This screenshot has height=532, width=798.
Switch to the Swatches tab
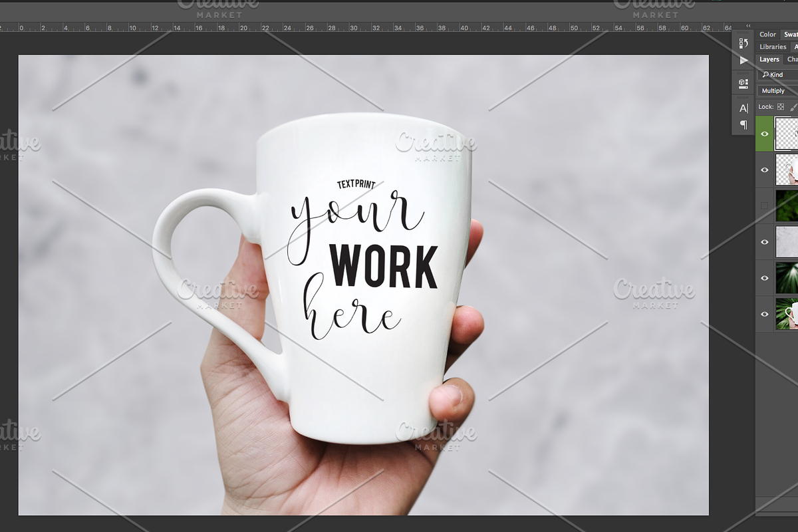(791, 34)
